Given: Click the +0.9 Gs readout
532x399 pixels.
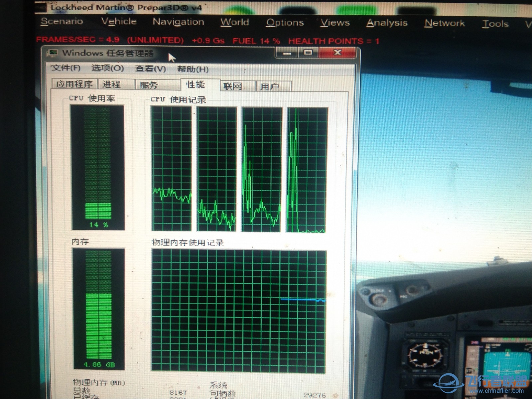Looking at the screenshot, I should [x=208, y=41].
